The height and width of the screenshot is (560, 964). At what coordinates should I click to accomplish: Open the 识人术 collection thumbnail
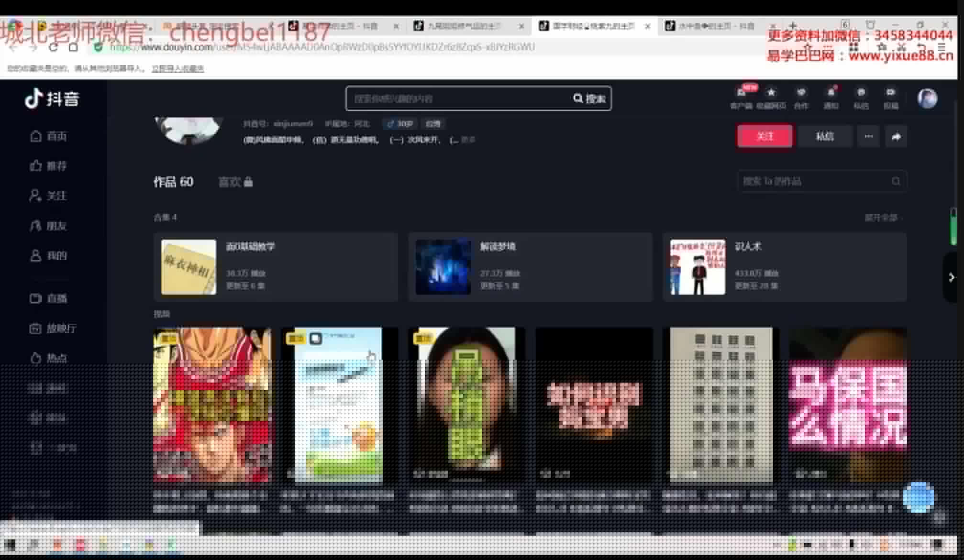pos(697,267)
